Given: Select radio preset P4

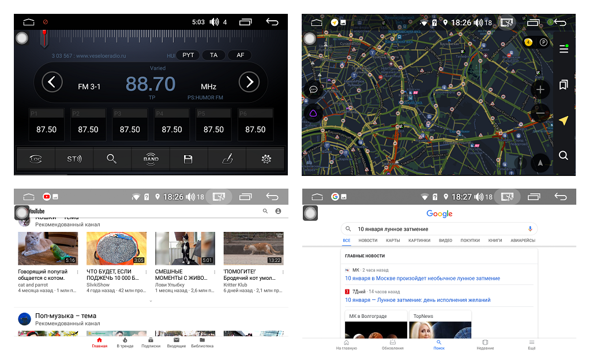Looking at the screenshot, I should [x=172, y=125].
